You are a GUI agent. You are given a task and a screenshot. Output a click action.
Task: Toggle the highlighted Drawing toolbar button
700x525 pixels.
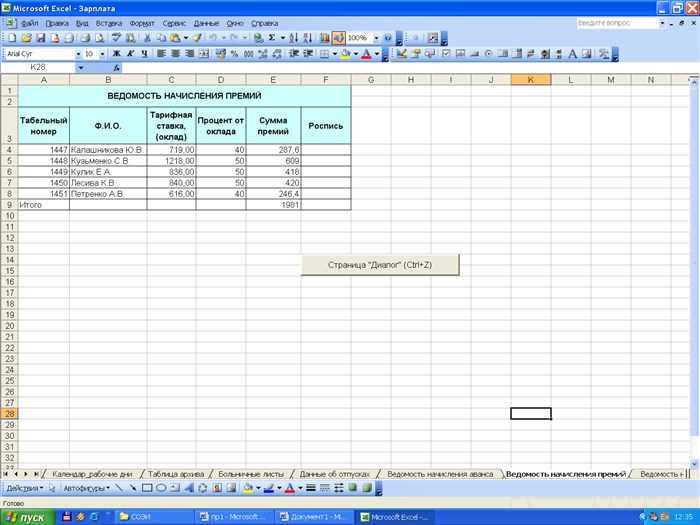click(339, 38)
